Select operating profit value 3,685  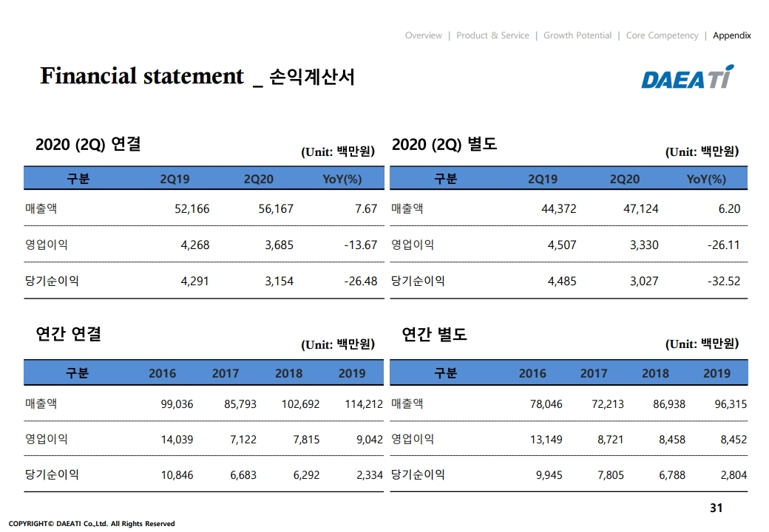[x=279, y=245]
